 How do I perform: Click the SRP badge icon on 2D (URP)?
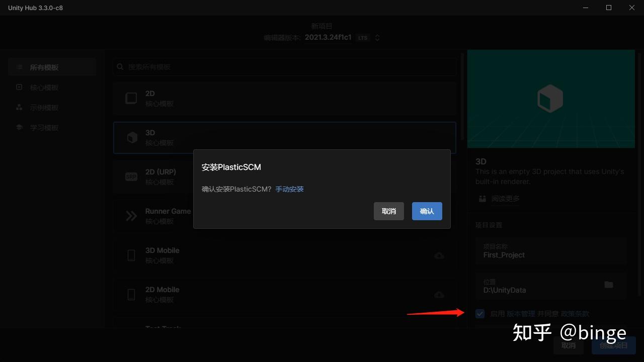pyautogui.click(x=131, y=176)
